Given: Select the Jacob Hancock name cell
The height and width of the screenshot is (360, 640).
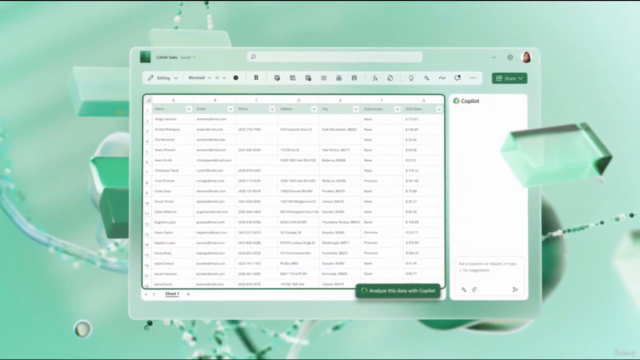Looking at the screenshot, I should coord(173,273).
